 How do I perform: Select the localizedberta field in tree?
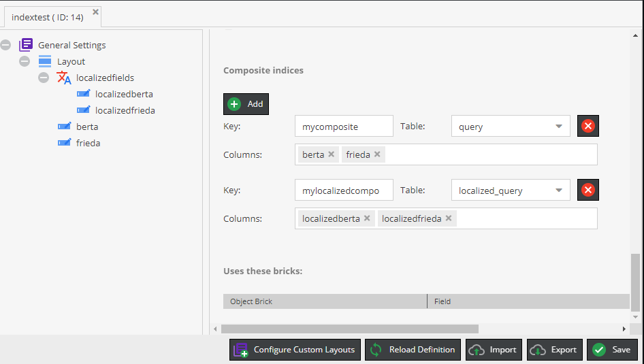point(124,94)
